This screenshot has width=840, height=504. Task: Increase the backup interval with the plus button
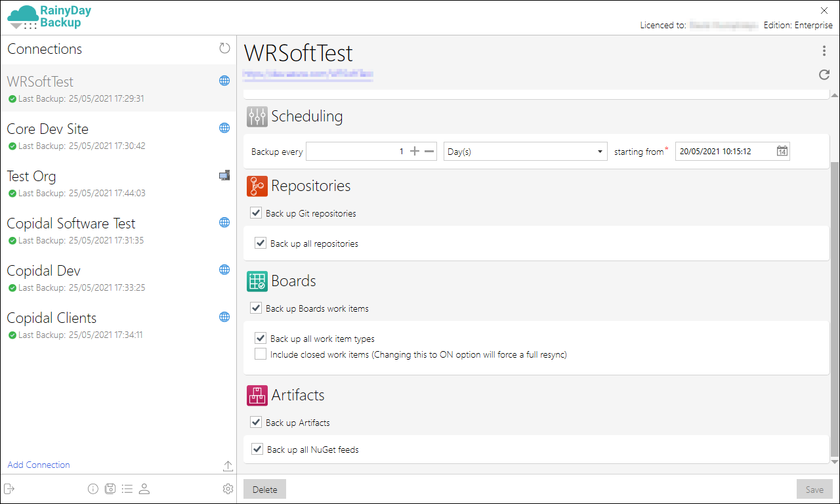(x=414, y=151)
